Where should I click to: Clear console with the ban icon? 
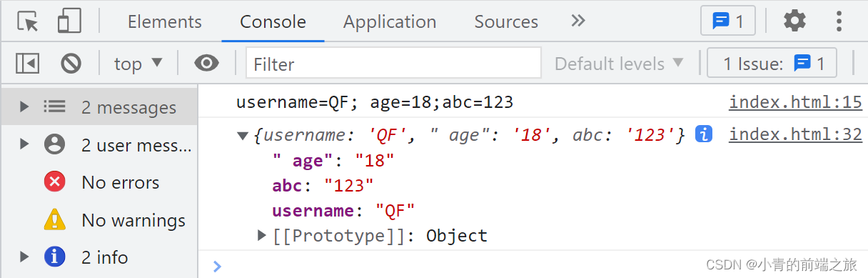click(71, 64)
